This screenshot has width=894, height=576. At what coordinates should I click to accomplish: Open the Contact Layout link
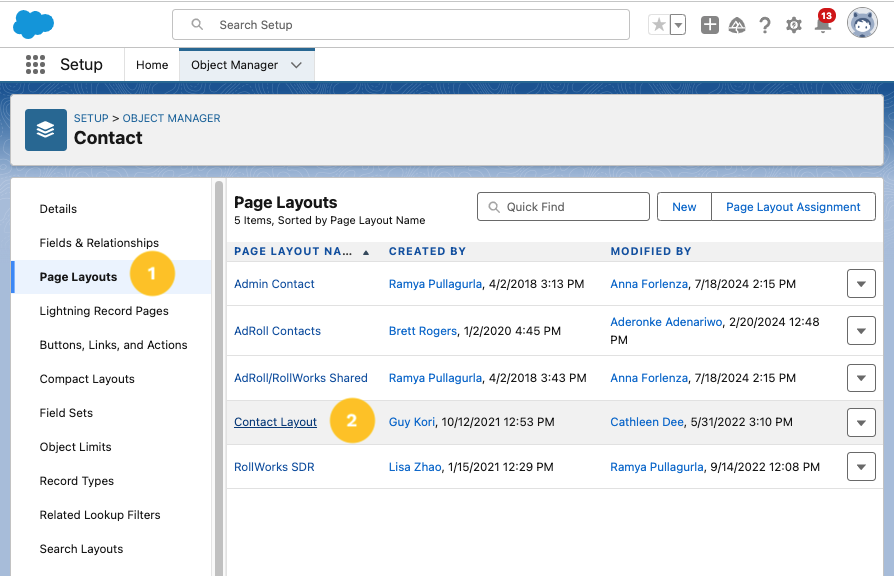(x=275, y=422)
